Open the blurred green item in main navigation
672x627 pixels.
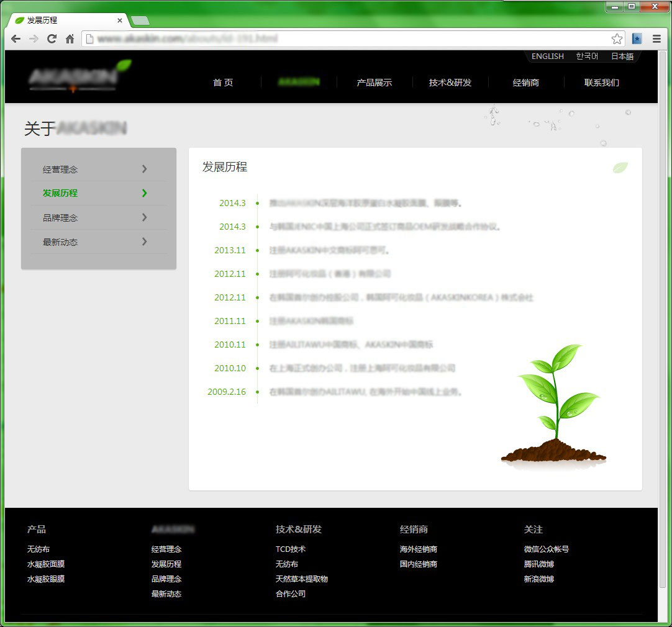point(299,82)
